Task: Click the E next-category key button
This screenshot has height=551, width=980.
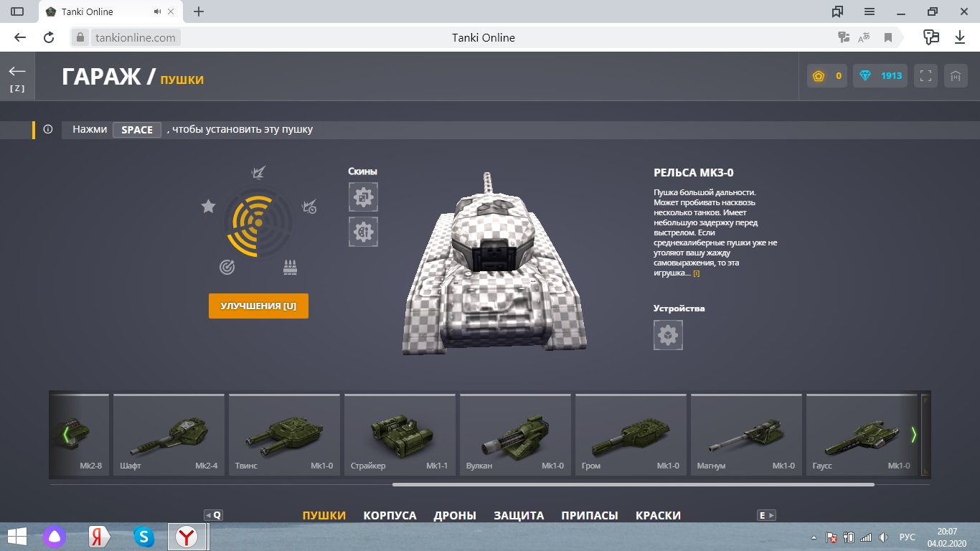Action: 767,515
